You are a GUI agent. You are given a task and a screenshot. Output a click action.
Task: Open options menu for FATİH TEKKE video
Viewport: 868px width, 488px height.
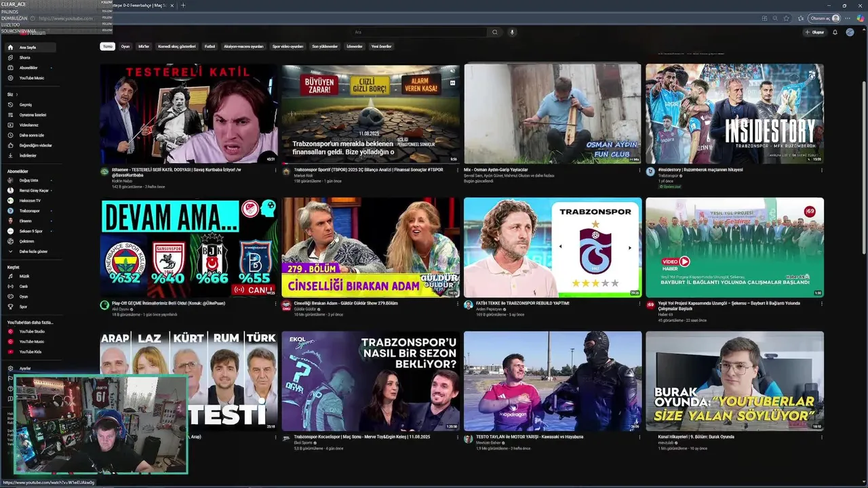[x=639, y=304]
